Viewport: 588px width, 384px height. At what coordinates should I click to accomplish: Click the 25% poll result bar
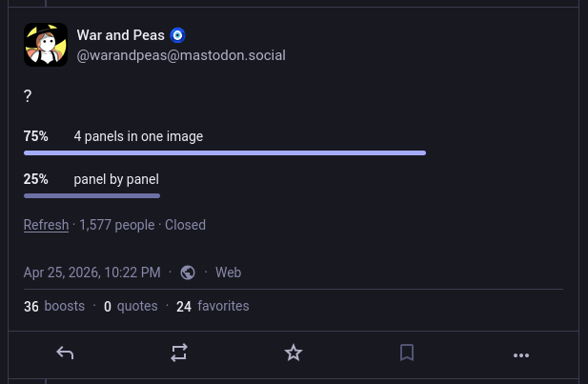(x=91, y=195)
